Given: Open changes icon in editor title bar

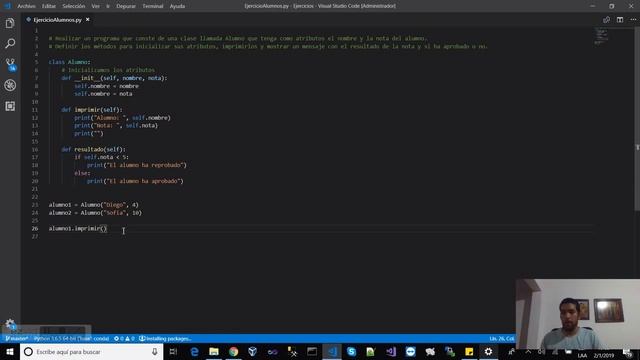Looking at the screenshot, I should tap(606, 20).
